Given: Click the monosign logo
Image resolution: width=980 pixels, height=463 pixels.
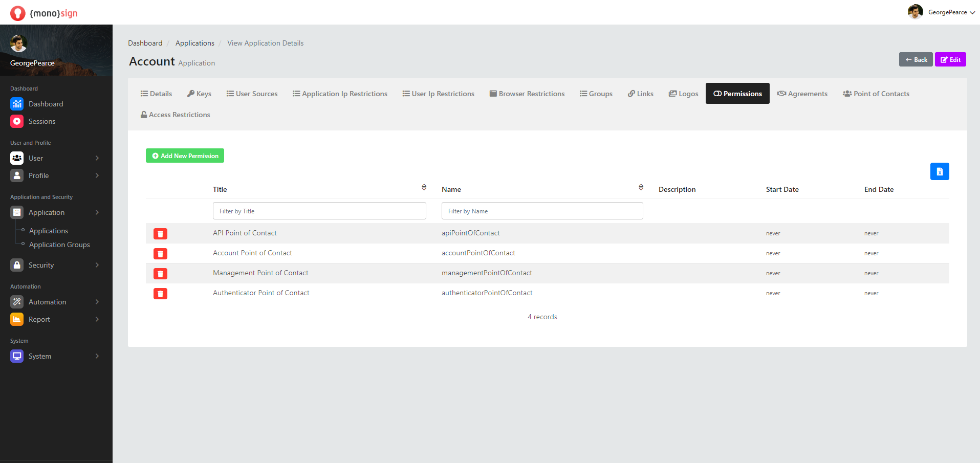Looking at the screenshot, I should [44, 13].
